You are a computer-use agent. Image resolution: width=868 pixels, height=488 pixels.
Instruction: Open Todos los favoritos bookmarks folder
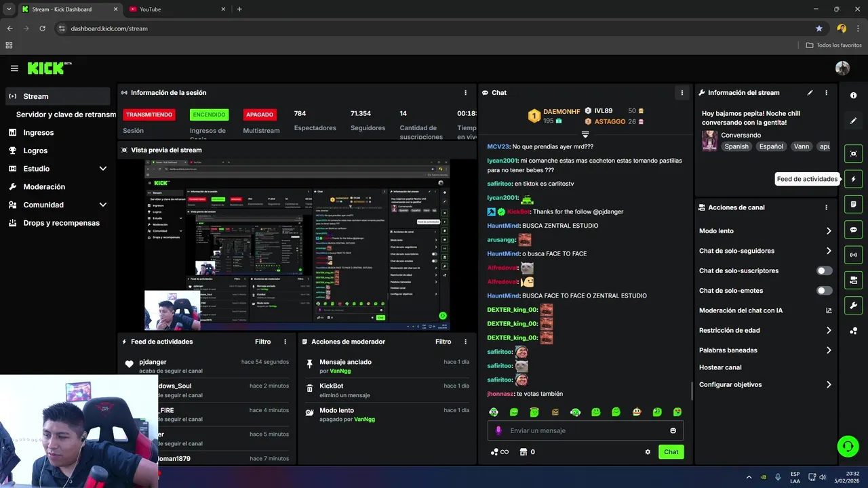coord(833,45)
